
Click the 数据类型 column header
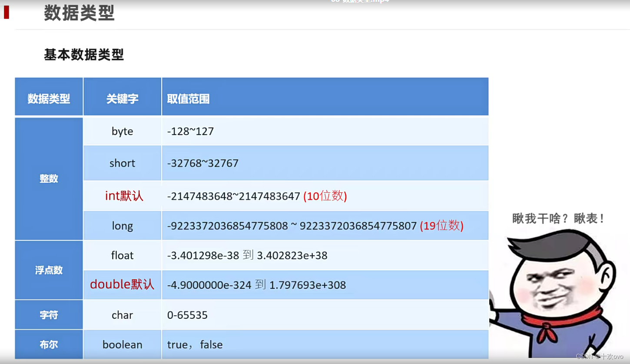click(48, 99)
